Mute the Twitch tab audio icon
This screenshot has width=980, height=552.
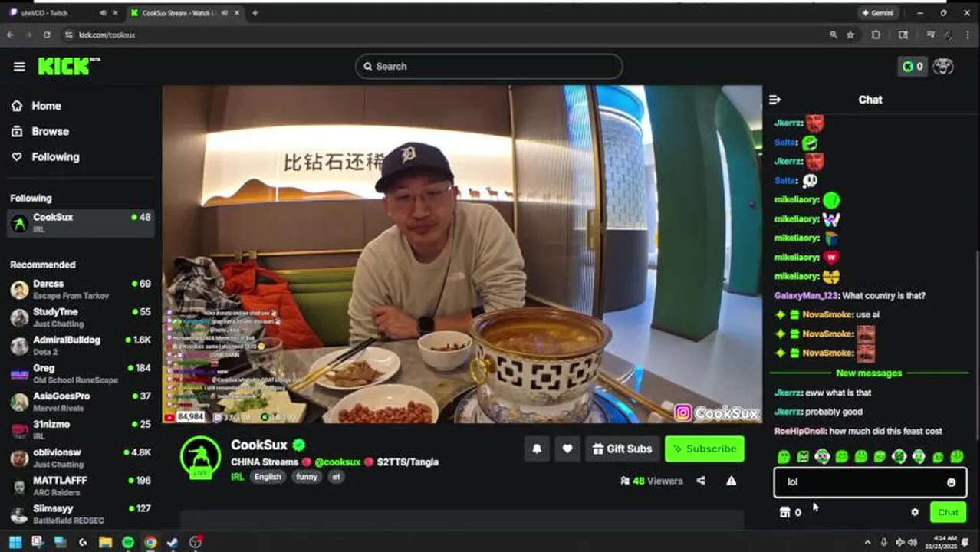point(103,13)
